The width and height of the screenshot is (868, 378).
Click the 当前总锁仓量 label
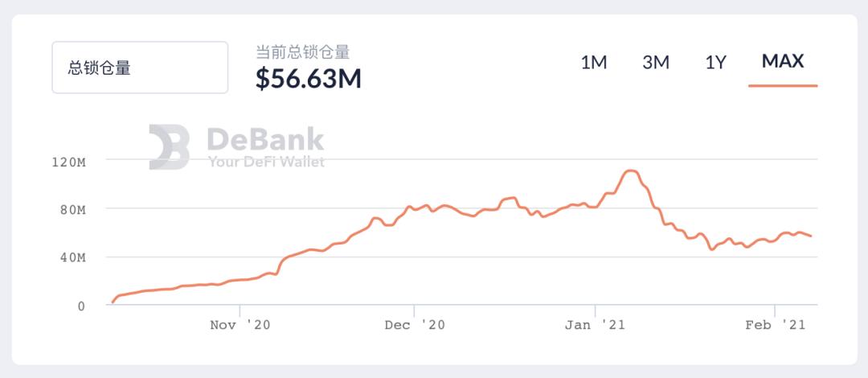[303, 52]
